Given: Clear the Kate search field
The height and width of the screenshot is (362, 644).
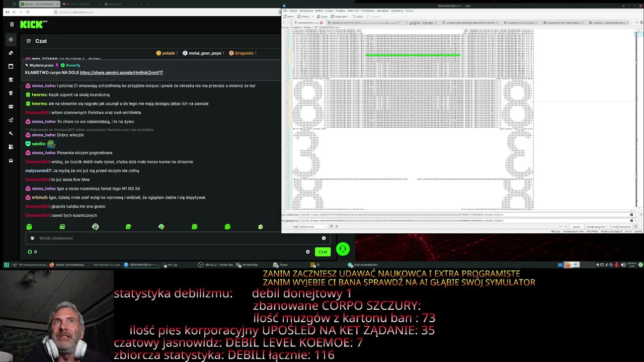Looking at the screenshot, I should [631, 215].
